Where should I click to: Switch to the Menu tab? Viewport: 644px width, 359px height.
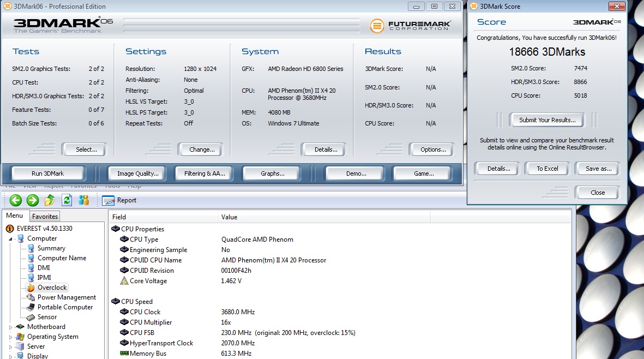point(14,216)
